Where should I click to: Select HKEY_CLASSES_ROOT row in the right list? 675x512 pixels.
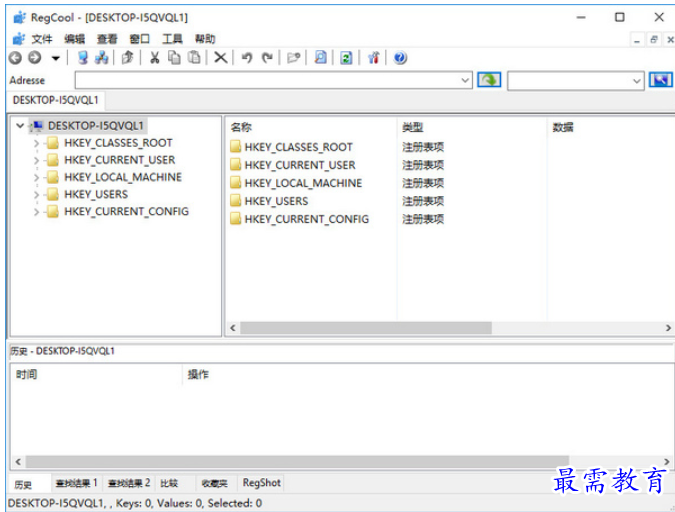(298, 147)
